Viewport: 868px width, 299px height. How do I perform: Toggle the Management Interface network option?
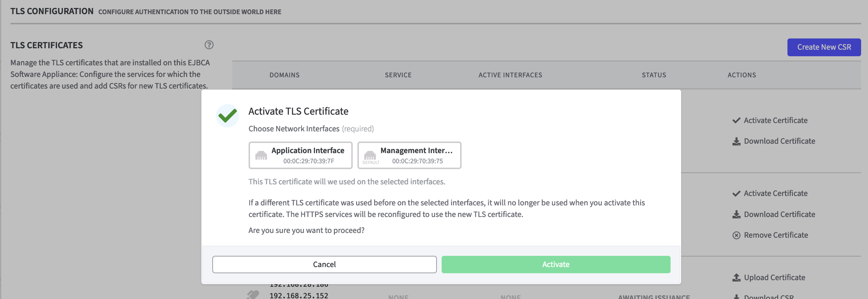[409, 155]
